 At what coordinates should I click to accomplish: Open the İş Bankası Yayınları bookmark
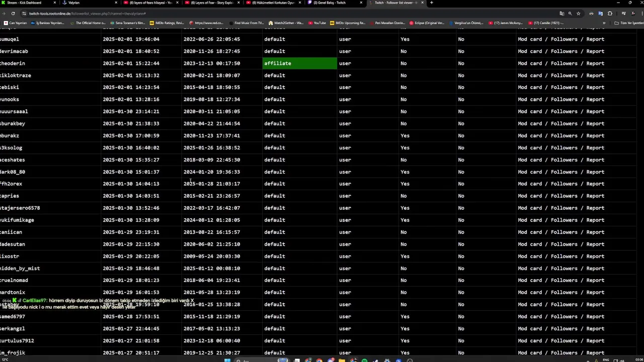click(x=47, y=23)
